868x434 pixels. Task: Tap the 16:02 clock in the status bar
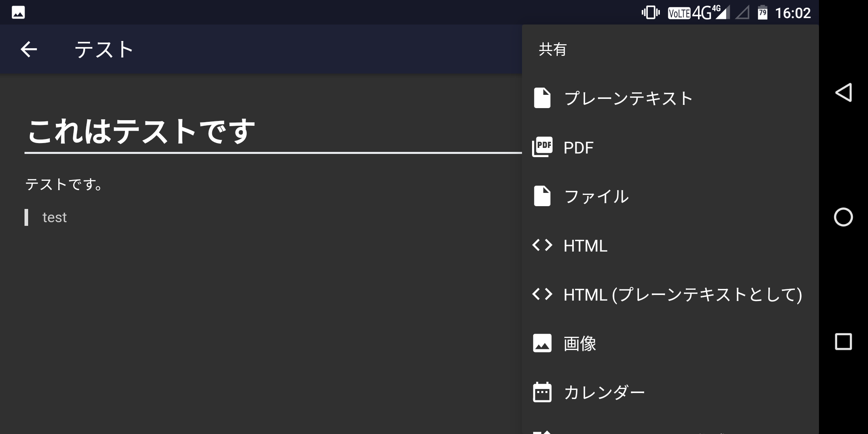click(792, 13)
